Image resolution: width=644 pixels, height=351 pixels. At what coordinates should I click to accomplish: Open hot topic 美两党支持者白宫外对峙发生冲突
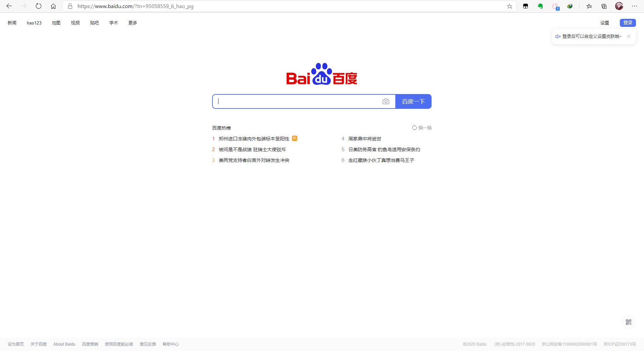point(254,160)
